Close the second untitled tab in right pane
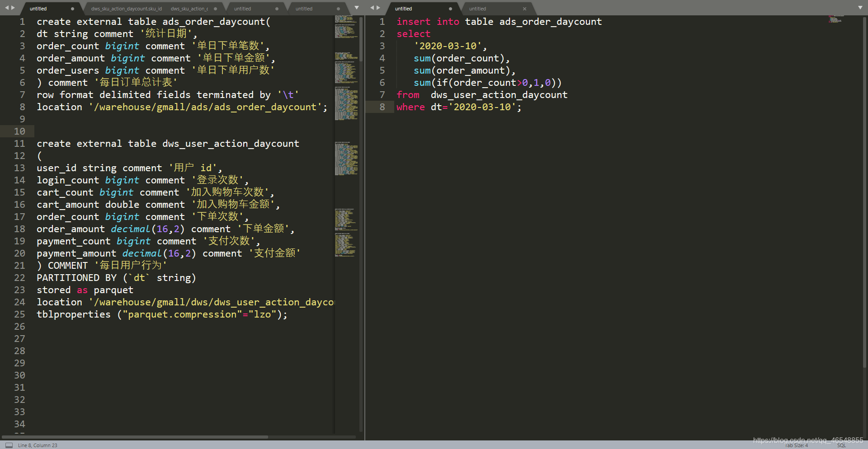This screenshot has width=868, height=449. 524,9
